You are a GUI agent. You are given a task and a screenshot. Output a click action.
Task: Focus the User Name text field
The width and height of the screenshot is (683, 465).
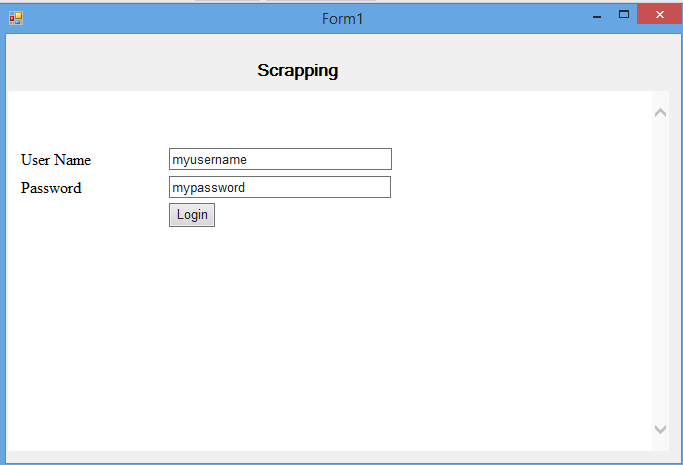coord(280,159)
